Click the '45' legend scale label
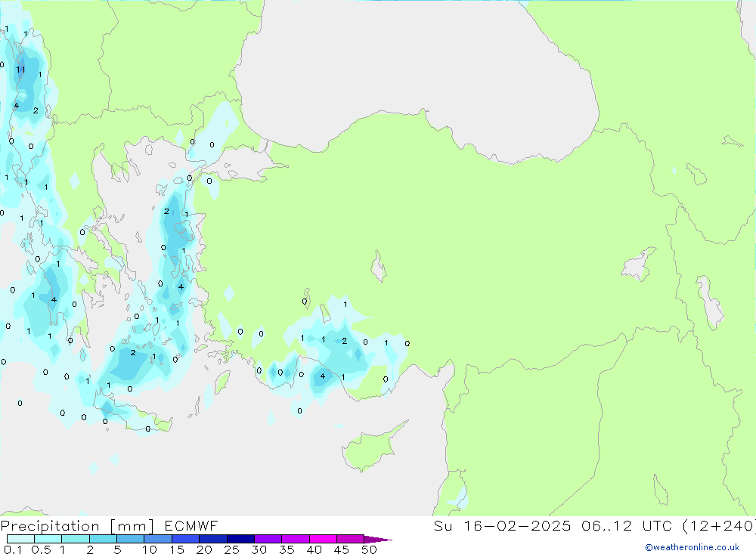 pyautogui.click(x=342, y=549)
